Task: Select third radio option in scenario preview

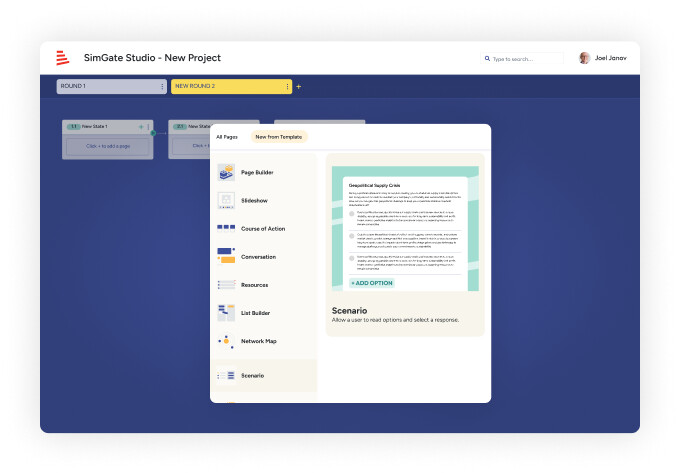Action: tap(352, 258)
